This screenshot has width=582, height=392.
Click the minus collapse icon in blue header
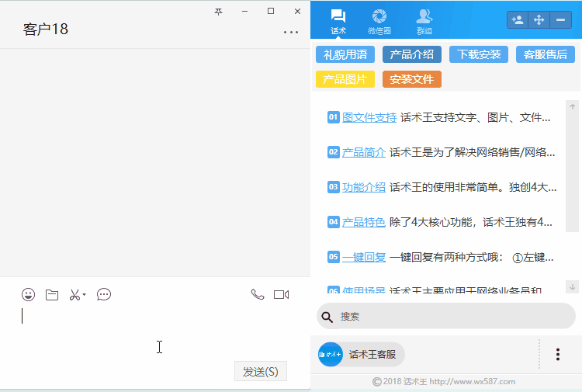pyautogui.click(x=560, y=19)
